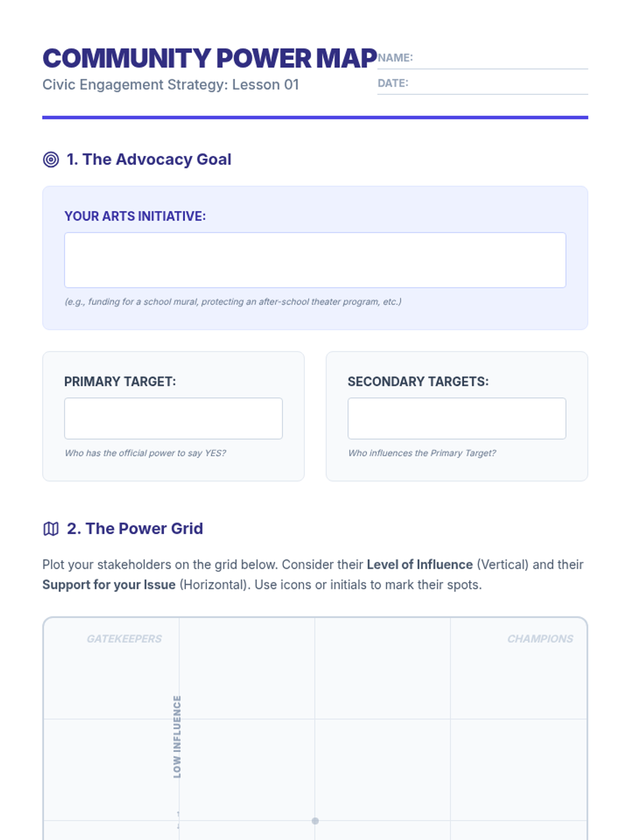
Task: Click the 'Level of Influence' bold text
Action: pos(419,565)
